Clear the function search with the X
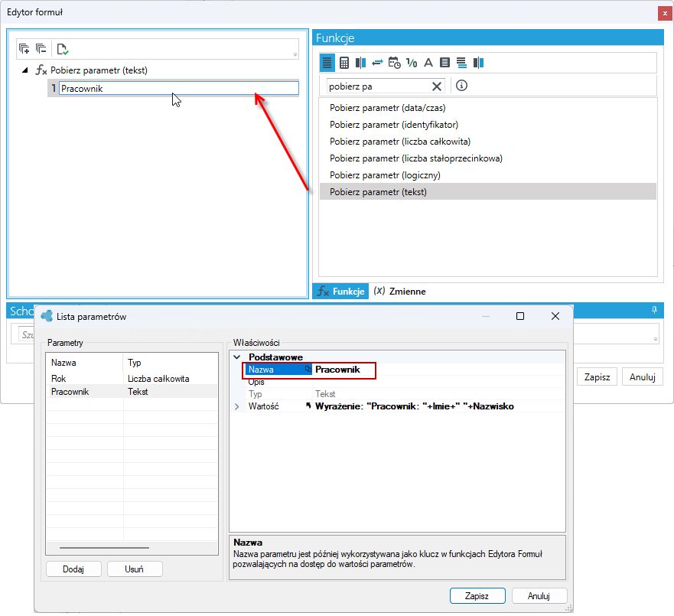 (437, 86)
